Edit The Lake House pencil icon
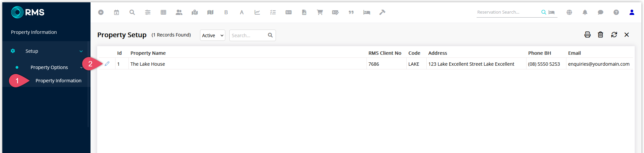 (107, 64)
